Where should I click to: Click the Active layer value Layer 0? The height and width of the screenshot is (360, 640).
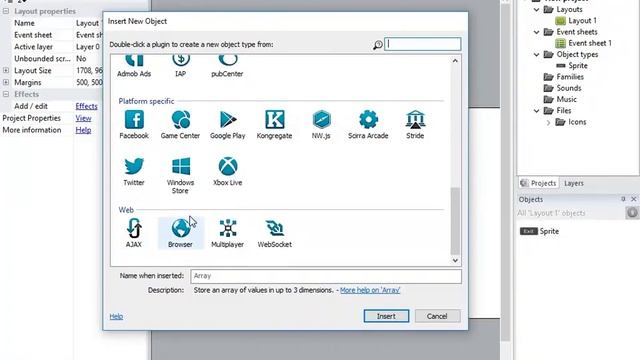tap(88, 47)
